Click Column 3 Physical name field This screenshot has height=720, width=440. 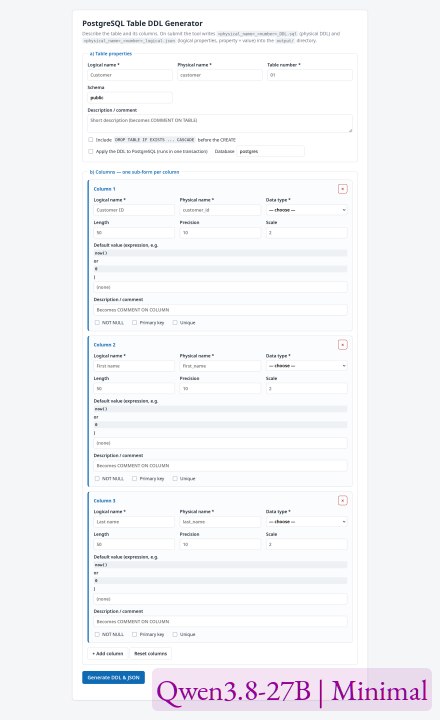click(x=220, y=522)
